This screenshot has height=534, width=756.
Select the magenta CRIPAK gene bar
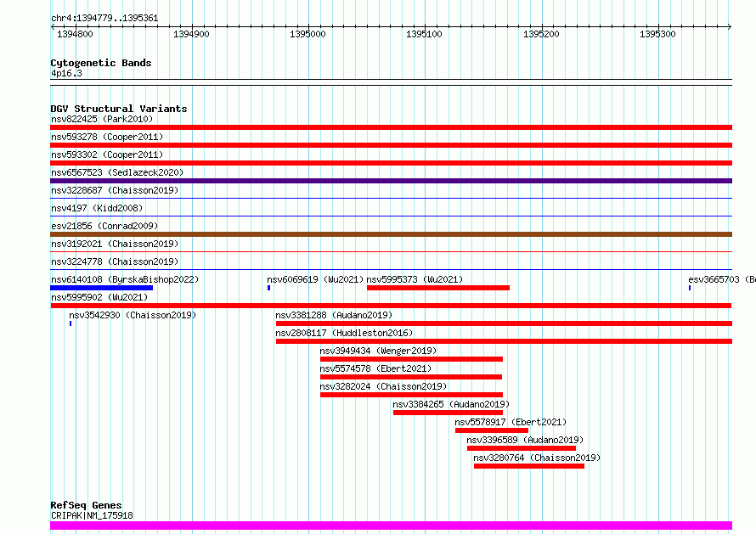[x=391, y=526]
